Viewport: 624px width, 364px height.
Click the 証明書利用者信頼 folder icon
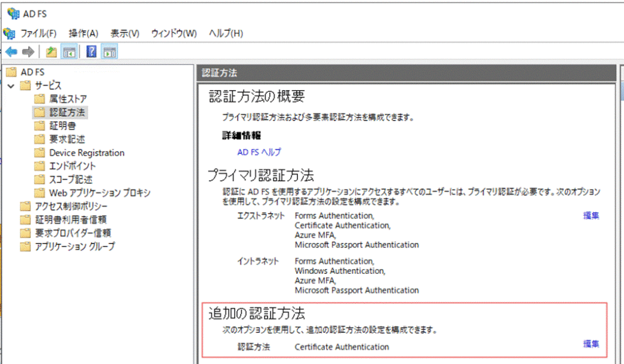tap(26, 219)
